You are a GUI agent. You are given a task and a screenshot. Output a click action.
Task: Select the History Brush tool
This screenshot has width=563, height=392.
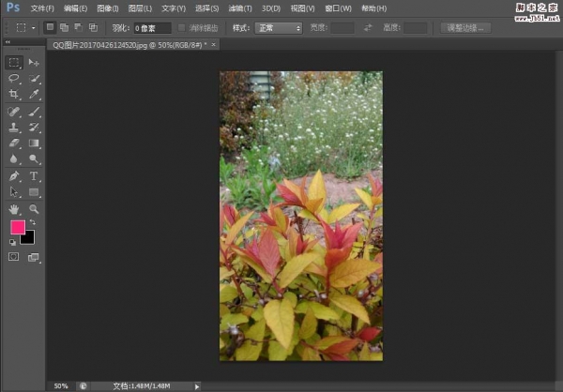pyautogui.click(x=34, y=128)
